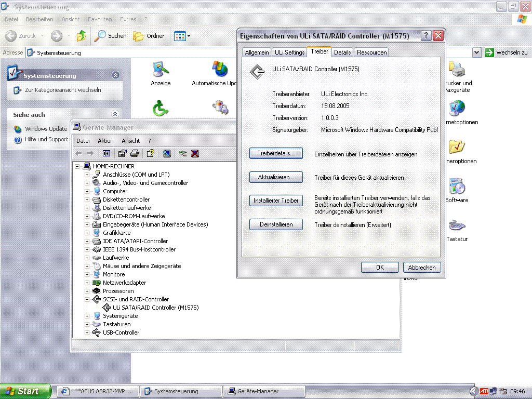The width and height of the screenshot is (532, 399).
Task: Click Zur Kategorieansicht wechseln link
Action: pyautogui.click(x=63, y=90)
